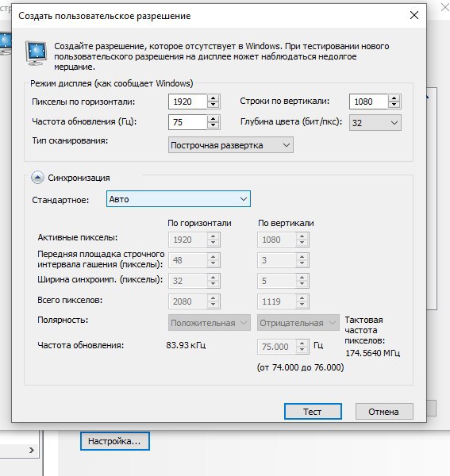Image resolution: width=450 pixels, height=476 pixels.
Task: Click the Строки по вертикали field
Action: 368,102
